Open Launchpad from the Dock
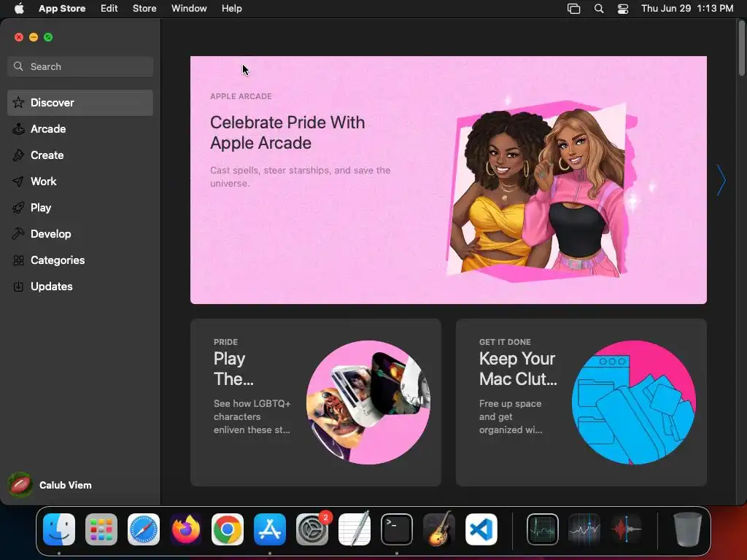The height and width of the screenshot is (560, 747). pyautogui.click(x=101, y=529)
